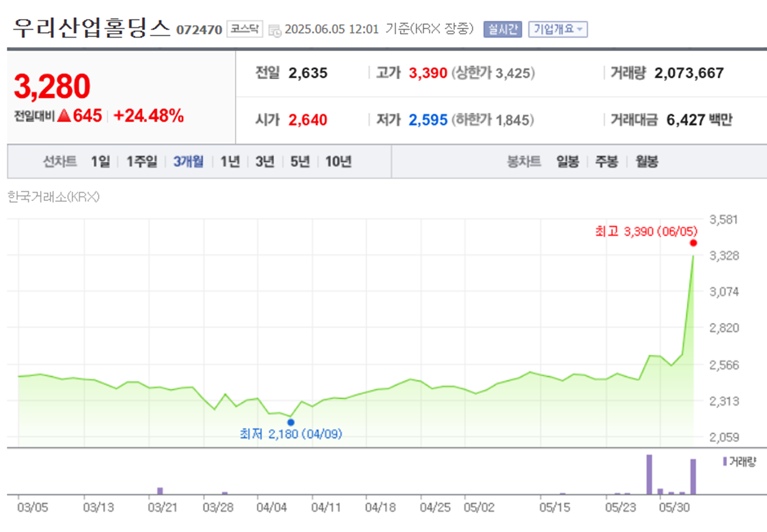
Task: Click the 상한가 3,425 text
Action: (x=493, y=73)
